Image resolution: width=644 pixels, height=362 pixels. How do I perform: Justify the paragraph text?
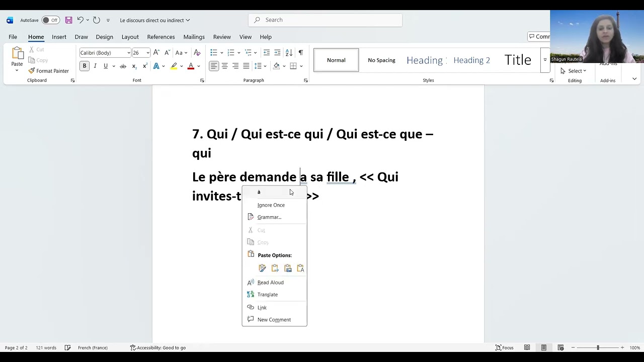pyautogui.click(x=246, y=66)
